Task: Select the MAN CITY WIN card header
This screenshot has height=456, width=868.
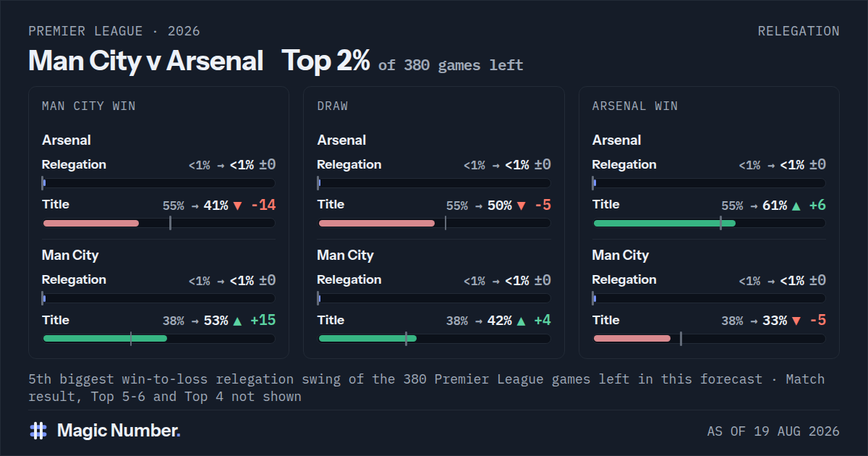Action: tap(89, 106)
